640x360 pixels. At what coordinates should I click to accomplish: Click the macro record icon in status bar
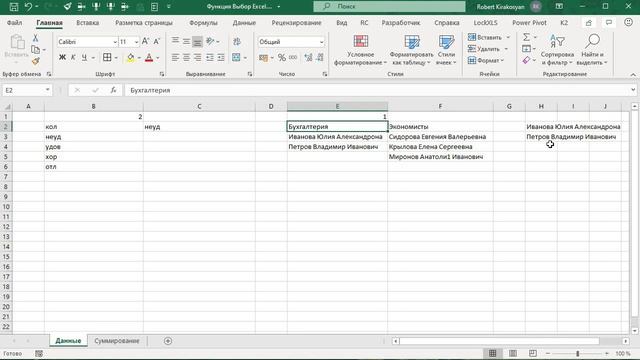point(39,353)
